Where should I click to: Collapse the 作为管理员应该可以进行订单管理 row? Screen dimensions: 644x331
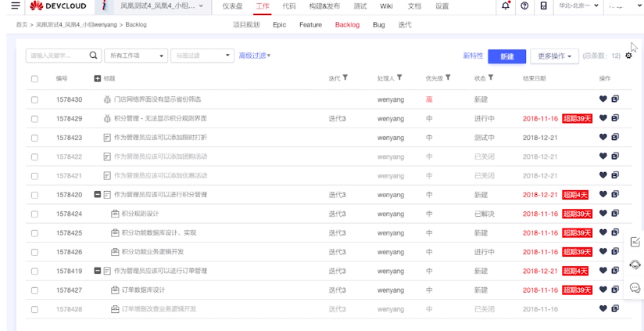(98, 271)
